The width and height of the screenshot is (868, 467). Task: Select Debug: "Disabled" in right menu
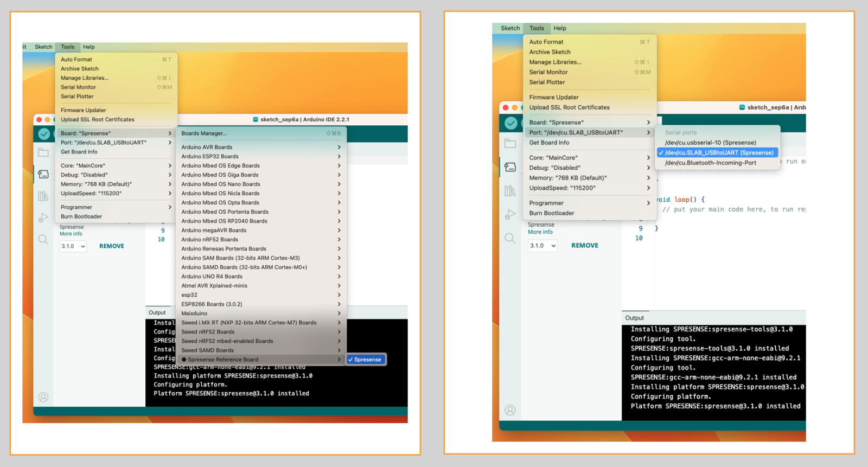tap(590, 168)
